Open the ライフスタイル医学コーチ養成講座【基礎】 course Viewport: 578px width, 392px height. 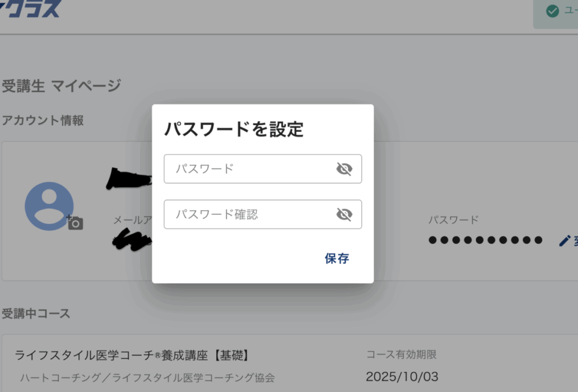[132, 355]
